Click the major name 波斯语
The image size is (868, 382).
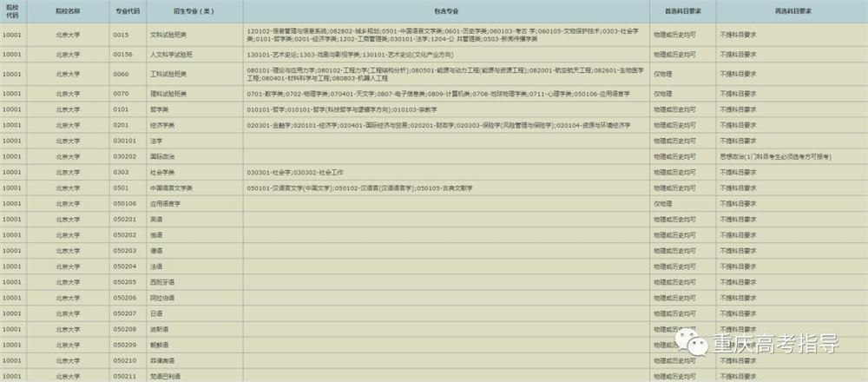tap(160, 329)
